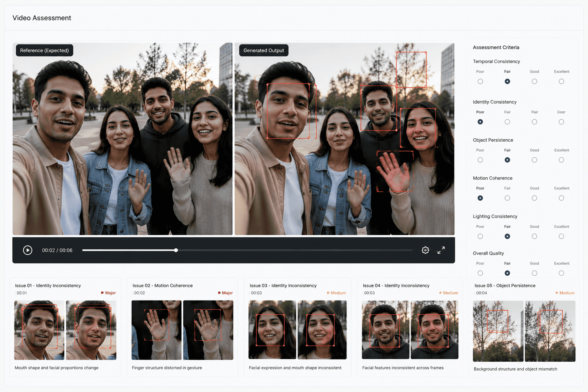588x392 pixels.
Task: Open the player settings gear
Action: [425, 250]
